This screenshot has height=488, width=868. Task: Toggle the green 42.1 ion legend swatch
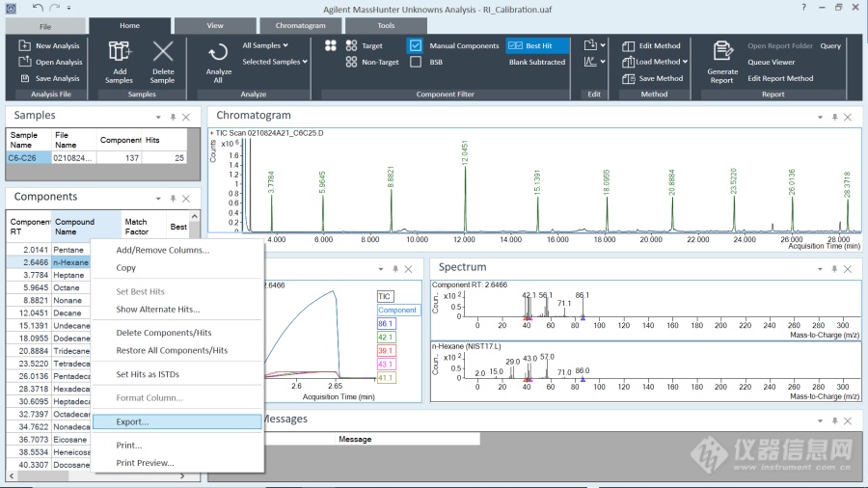(x=386, y=337)
